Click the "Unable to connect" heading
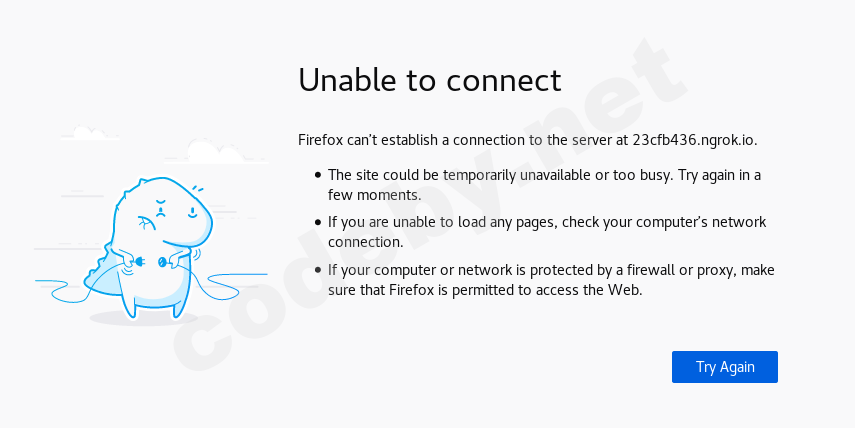This screenshot has width=855, height=428. (430, 80)
